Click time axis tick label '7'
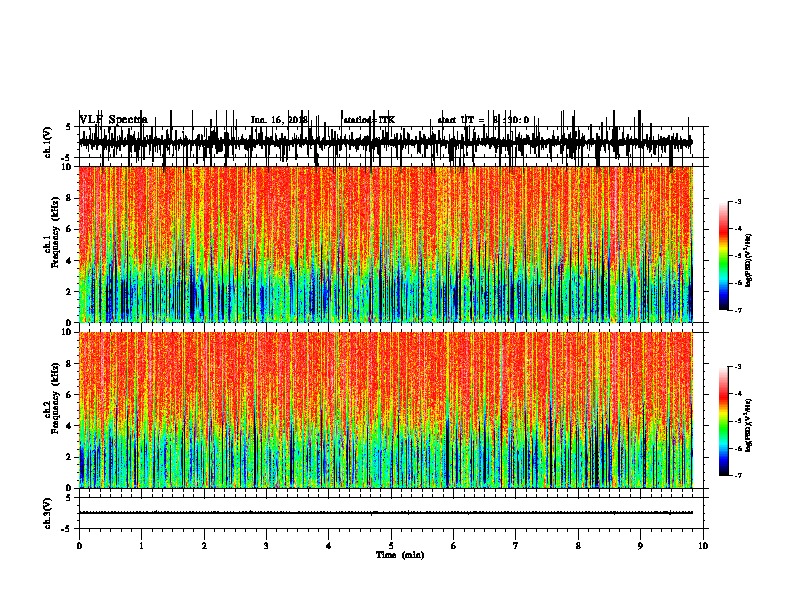This screenshot has width=792, height=612. 516,546
